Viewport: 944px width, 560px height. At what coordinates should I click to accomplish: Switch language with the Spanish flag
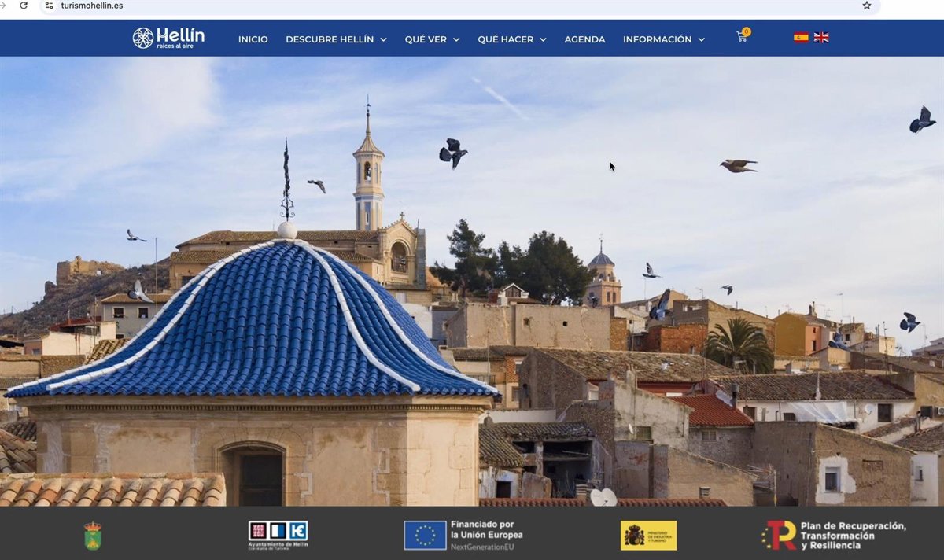pos(801,37)
